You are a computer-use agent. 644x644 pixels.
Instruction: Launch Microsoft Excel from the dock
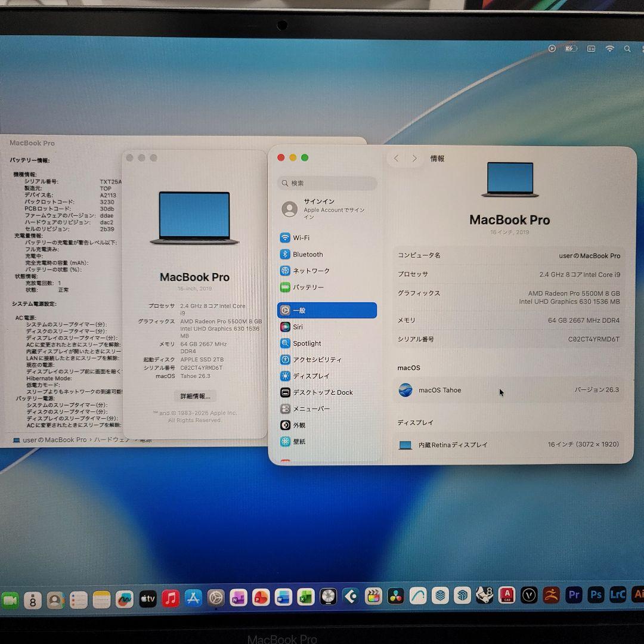[x=305, y=597]
